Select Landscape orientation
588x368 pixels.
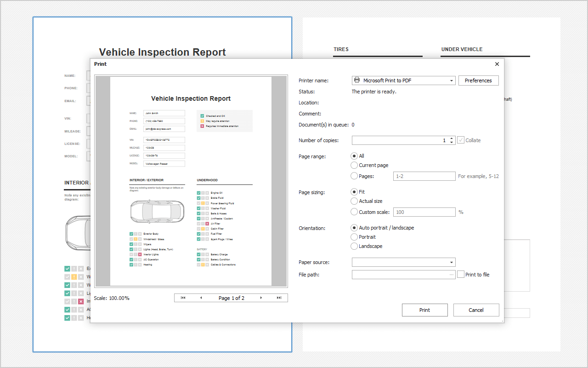[354, 246]
